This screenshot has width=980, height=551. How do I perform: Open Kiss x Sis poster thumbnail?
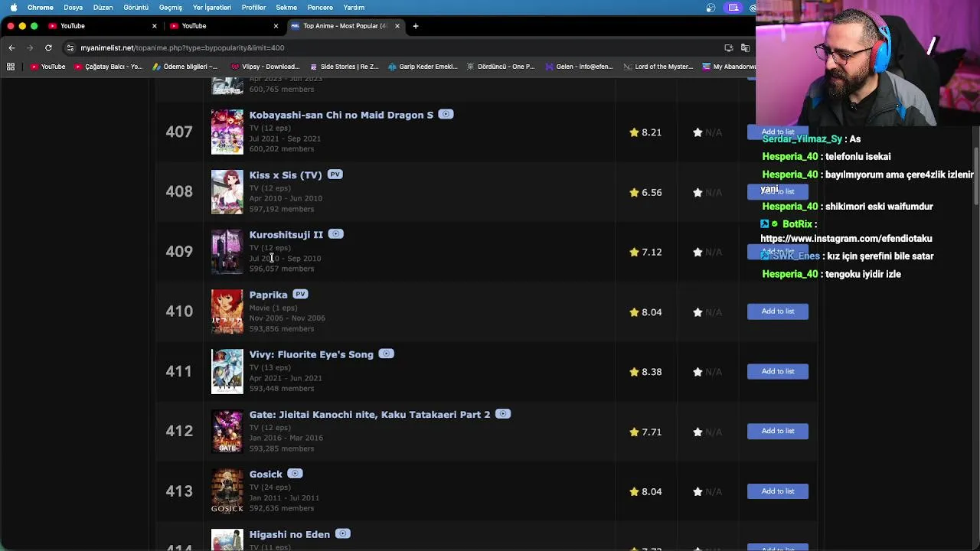click(227, 191)
